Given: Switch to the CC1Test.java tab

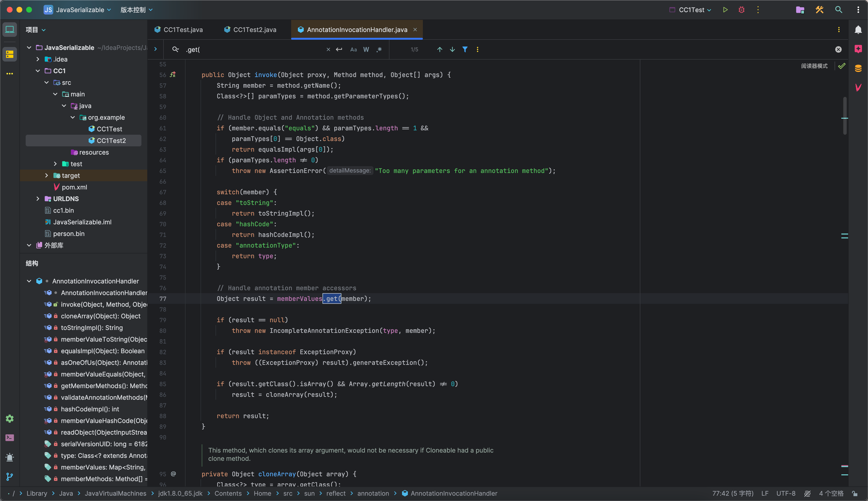Looking at the screenshot, I should [178, 30].
